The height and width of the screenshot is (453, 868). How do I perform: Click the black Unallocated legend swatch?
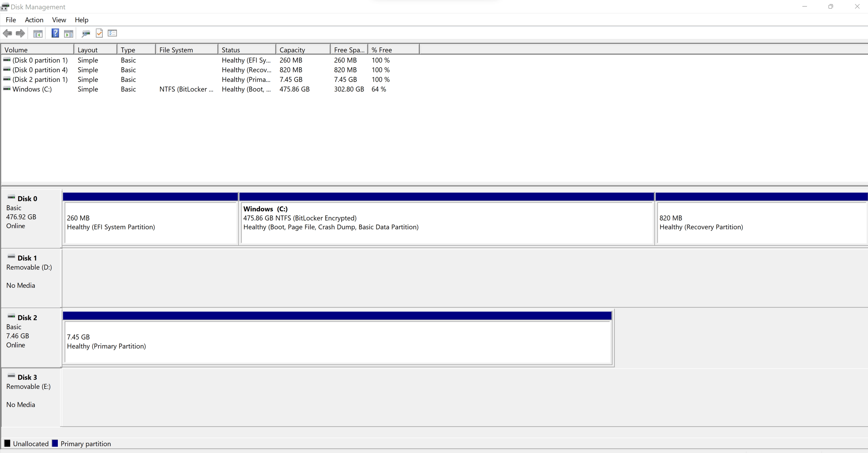(x=7, y=443)
